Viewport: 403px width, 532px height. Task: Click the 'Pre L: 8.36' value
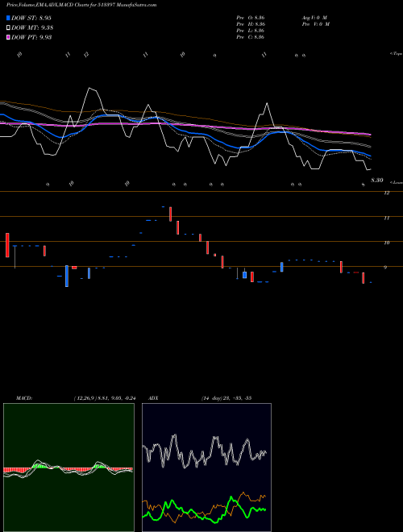pos(251,31)
